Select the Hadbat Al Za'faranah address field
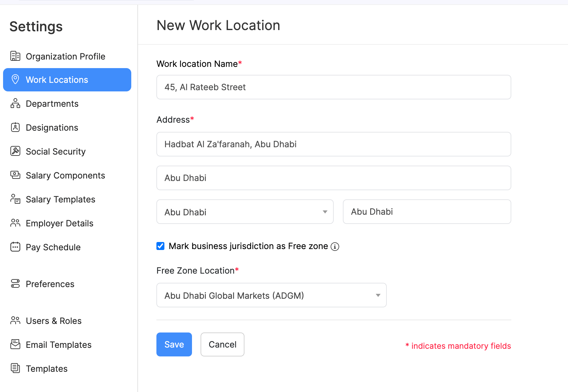Viewport: 568px width, 392px height. (333, 144)
